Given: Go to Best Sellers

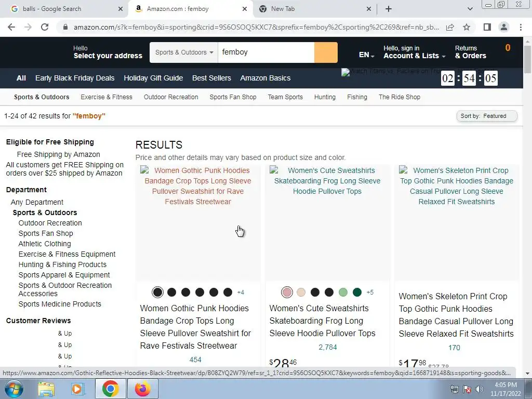Looking at the screenshot, I should click(212, 78).
